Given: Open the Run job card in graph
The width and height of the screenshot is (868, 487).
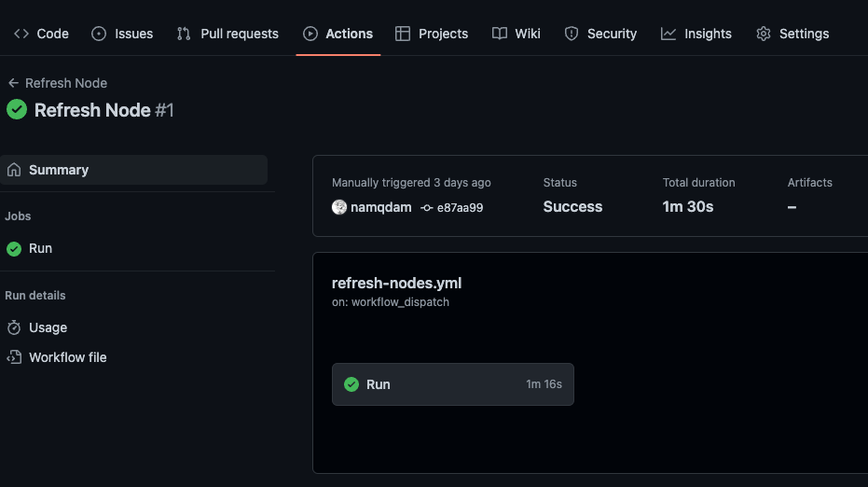Looking at the screenshot, I should click(453, 384).
